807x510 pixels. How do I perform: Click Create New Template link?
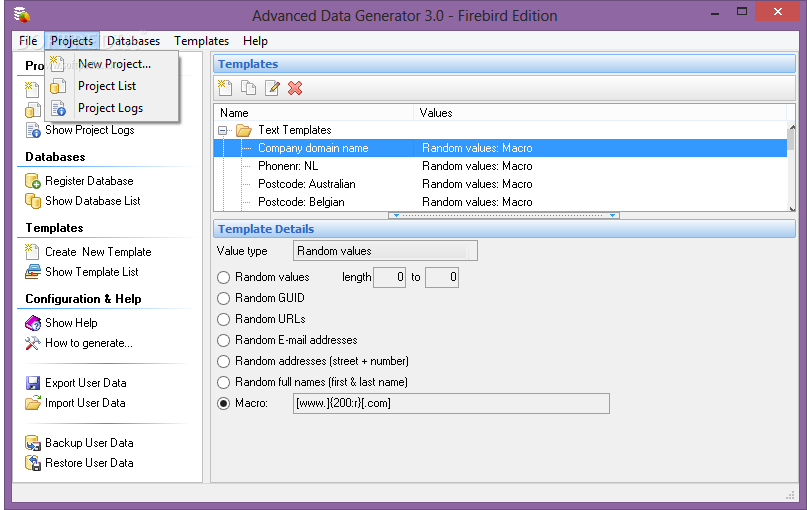(x=98, y=252)
